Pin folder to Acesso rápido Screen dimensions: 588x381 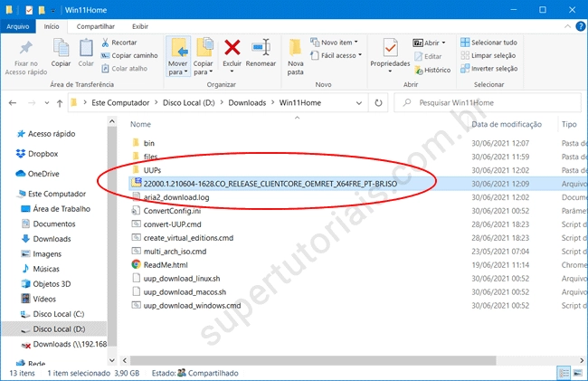coord(26,57)
